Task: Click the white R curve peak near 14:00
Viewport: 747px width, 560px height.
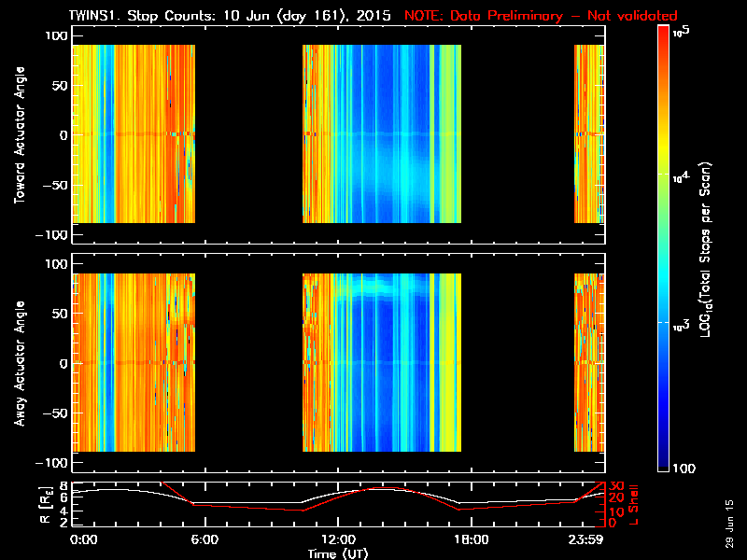Action: point(384,489)
